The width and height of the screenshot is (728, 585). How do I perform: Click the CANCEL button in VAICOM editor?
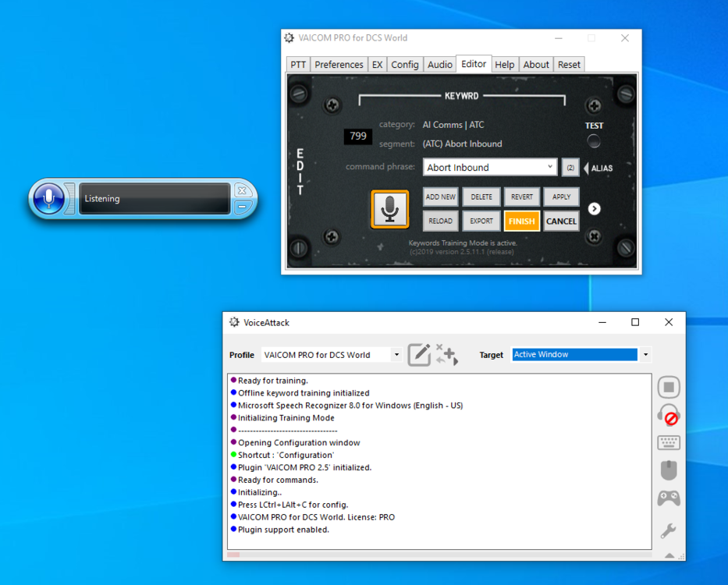pos(561,221)
